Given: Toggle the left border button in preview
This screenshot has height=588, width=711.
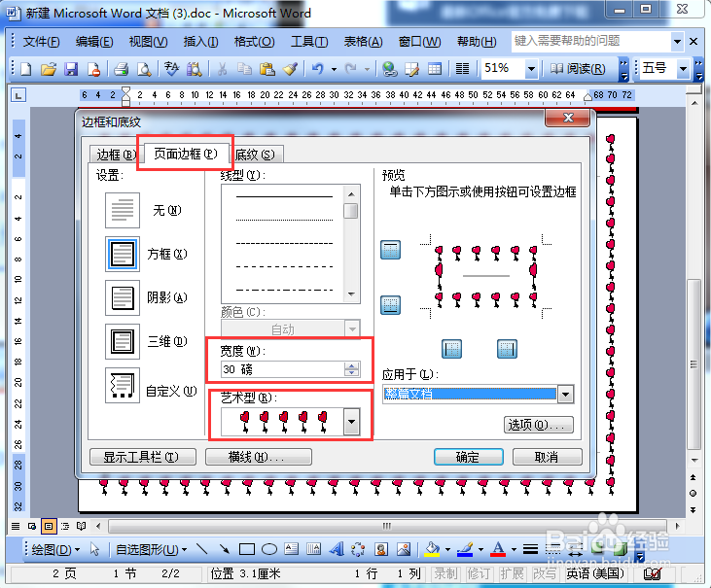Looking at the screenshot, I should [451, 349].
